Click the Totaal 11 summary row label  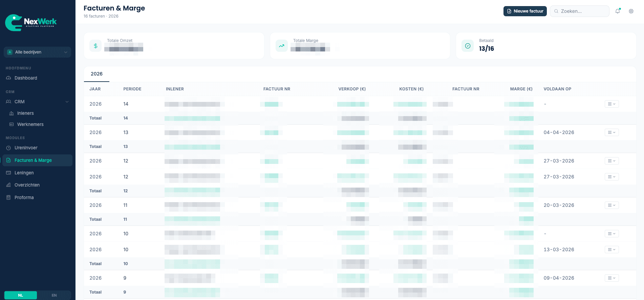(95, 219)
